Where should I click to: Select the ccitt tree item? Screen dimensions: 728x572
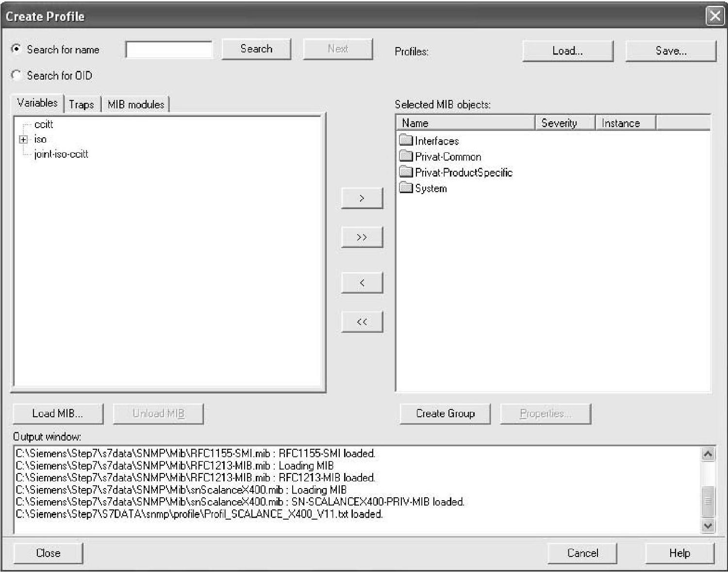[x=44, y=125]
